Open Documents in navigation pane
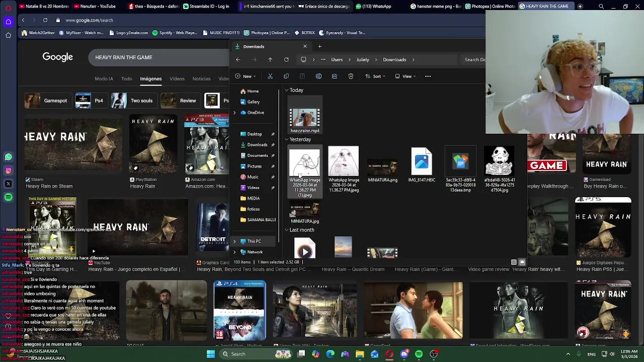 tap(258, 155)
